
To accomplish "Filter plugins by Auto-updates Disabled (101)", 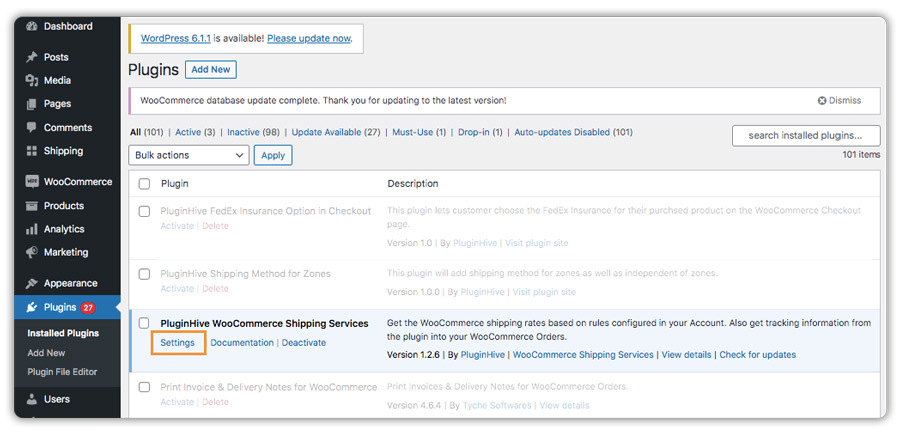I will click(573, 132).
